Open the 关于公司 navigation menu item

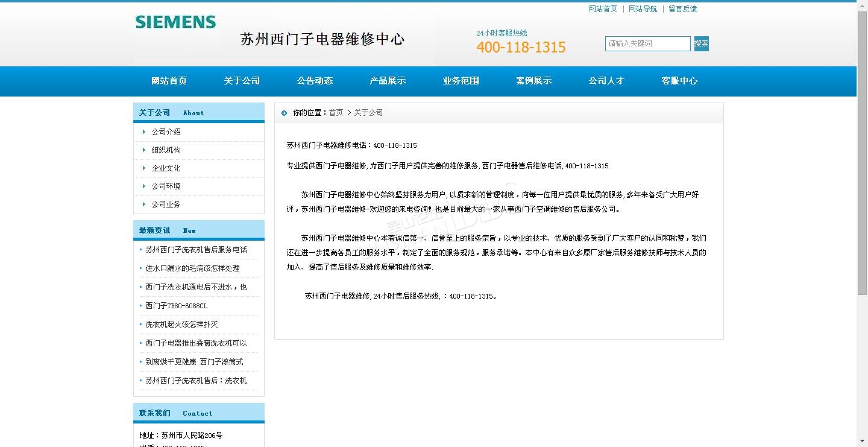pos(242,81)
